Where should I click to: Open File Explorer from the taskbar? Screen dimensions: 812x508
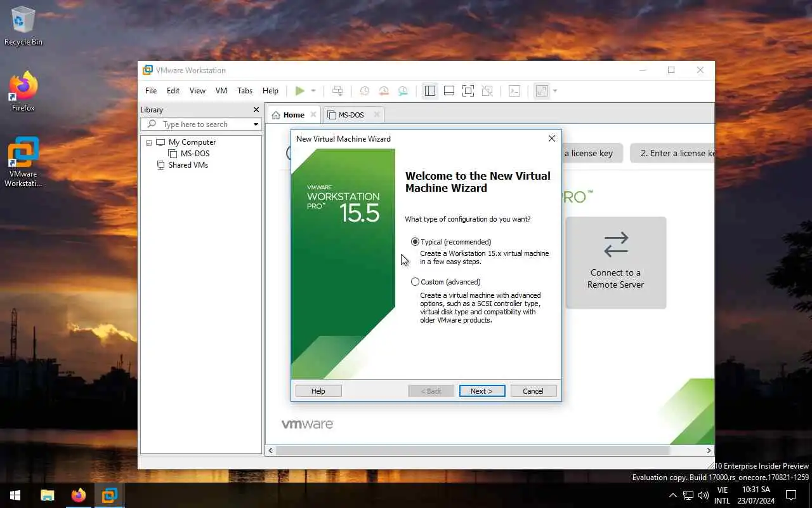48,495
